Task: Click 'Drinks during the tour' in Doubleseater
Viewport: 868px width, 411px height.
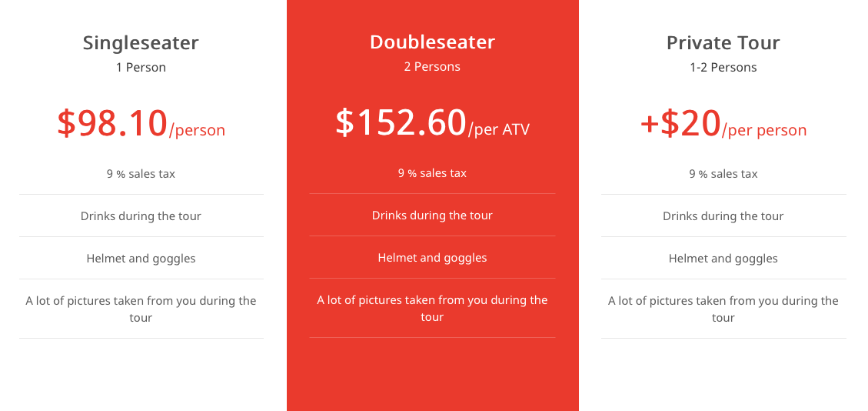Action: (x=432, y=216)
